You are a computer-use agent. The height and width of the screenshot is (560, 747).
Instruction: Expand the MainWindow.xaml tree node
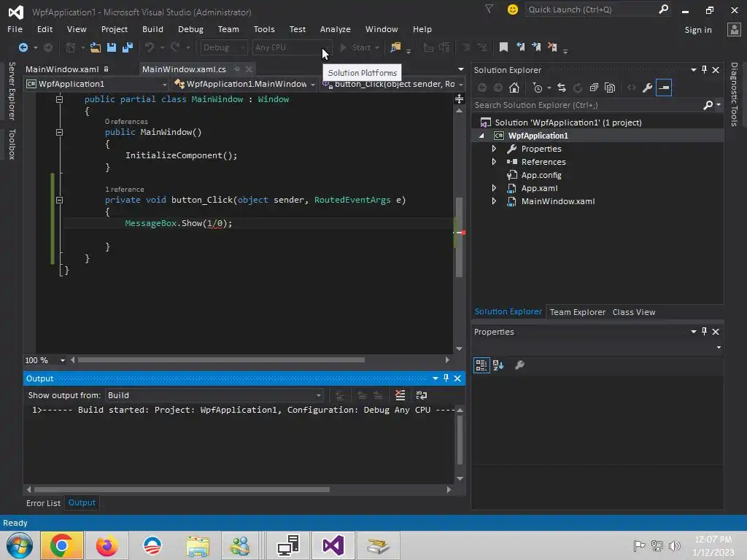494,201
